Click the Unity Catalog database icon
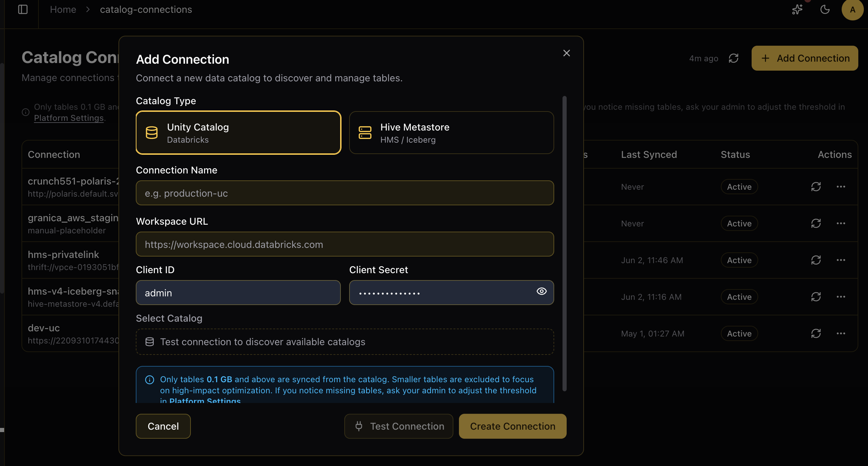This screenshot has width=868, height=466. click(x=152, y=133)
